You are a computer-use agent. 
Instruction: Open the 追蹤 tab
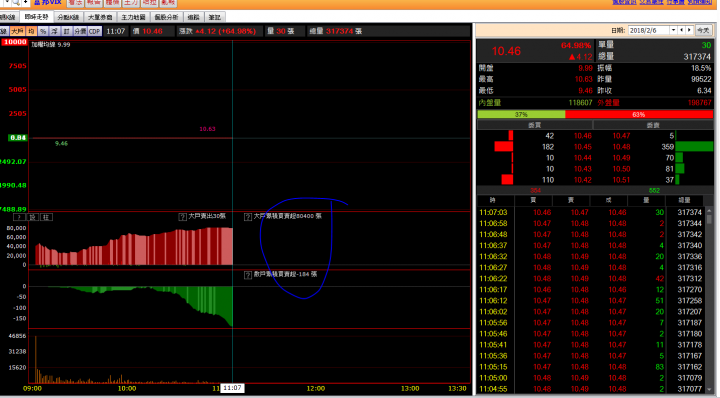194,17
